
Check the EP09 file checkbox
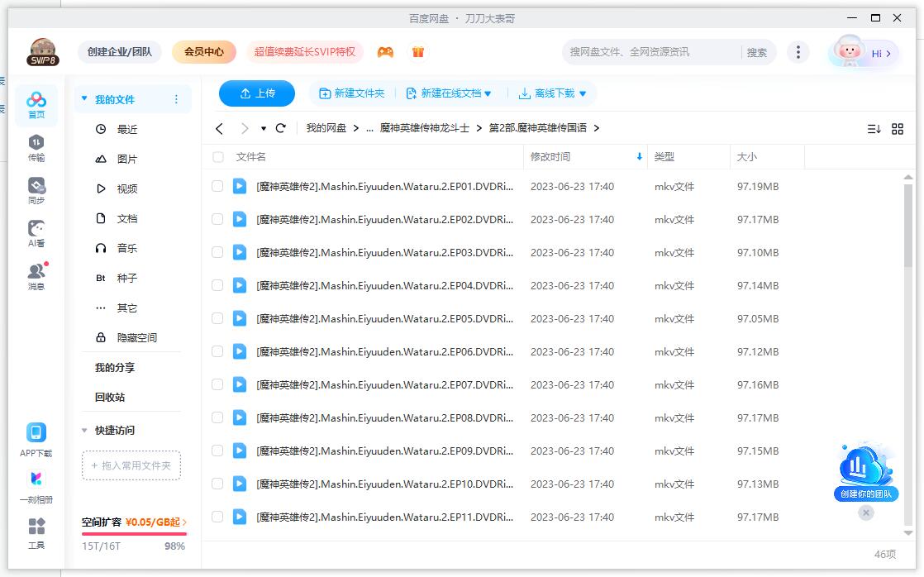[x=217, y=451]
